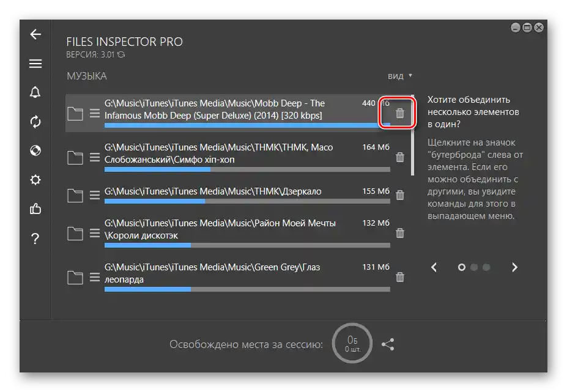
Task: Delete the Дзеркало folder using trash icon
Action: pos(399,195)
